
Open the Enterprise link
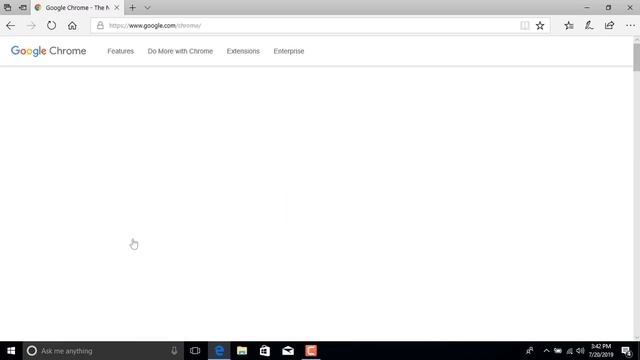pos(289,51)
